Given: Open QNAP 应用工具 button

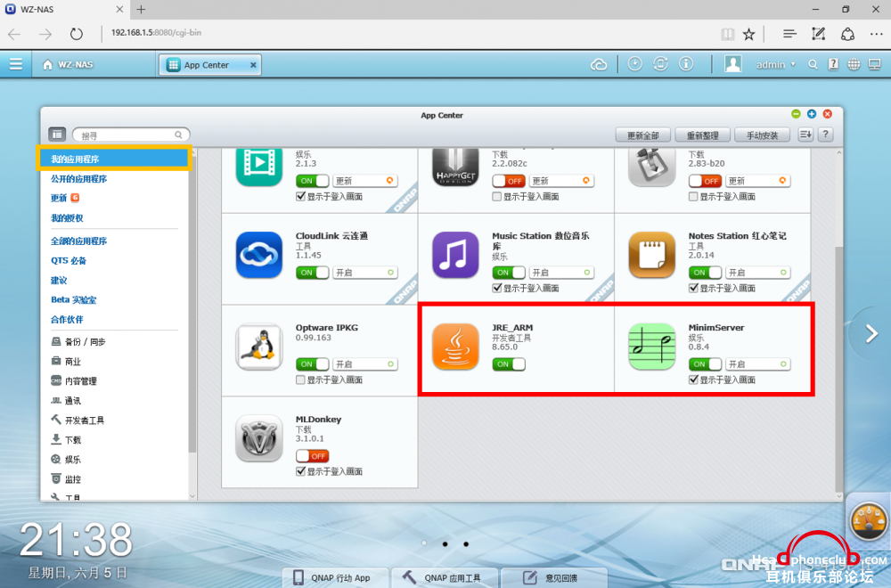Looking at the screenshot, I should [445, 577].
